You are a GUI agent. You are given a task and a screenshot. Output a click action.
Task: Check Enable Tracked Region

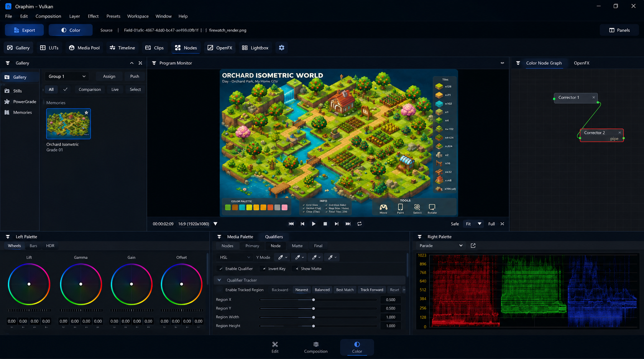[220, 290]
